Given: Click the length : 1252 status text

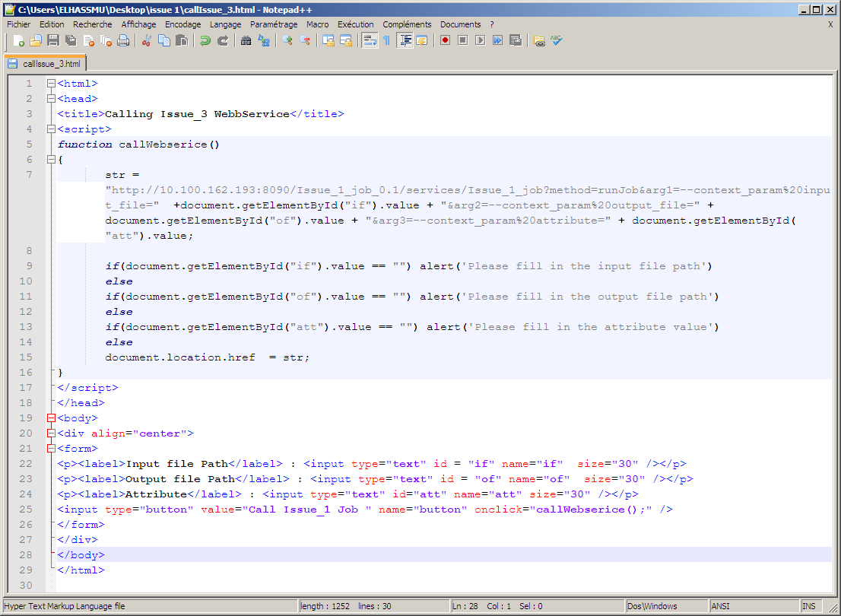Looking at the screenshot, I should (325, 606).
